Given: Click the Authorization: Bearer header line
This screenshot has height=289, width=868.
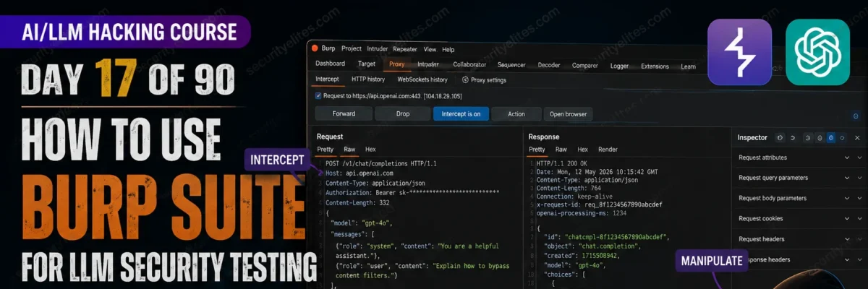Looking at the screenshot, I should click(412, 193).
